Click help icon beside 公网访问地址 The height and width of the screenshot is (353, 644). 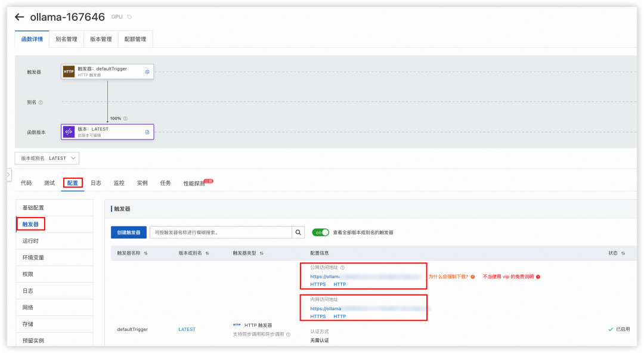(342, 268)
